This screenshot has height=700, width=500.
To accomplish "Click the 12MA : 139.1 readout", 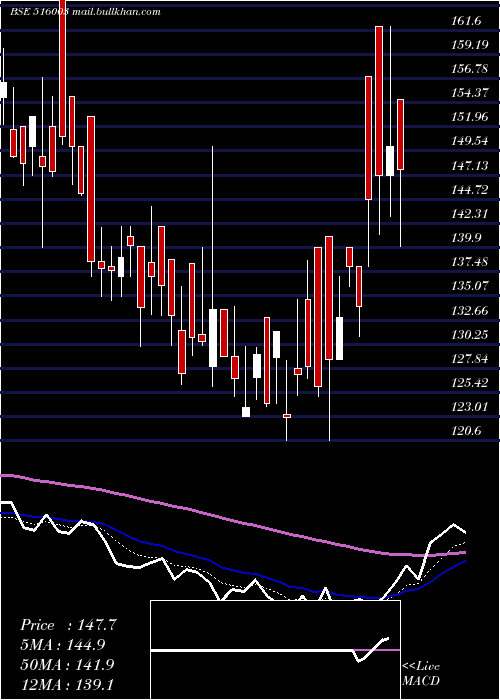I will pos(67,684).
